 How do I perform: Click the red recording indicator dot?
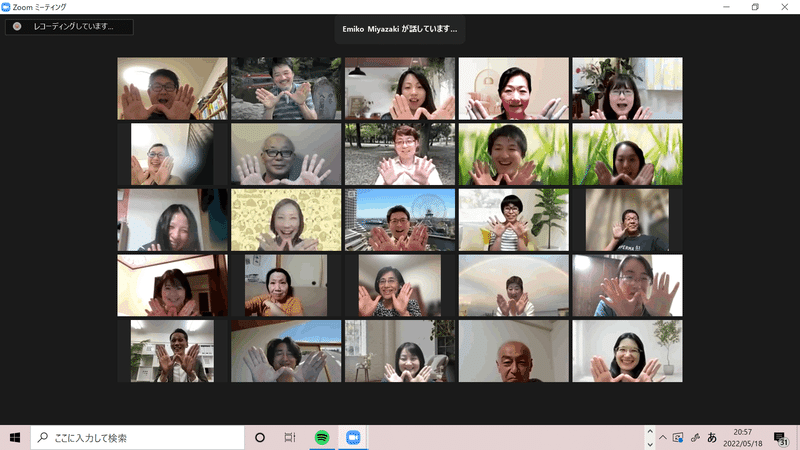[17, 26]
